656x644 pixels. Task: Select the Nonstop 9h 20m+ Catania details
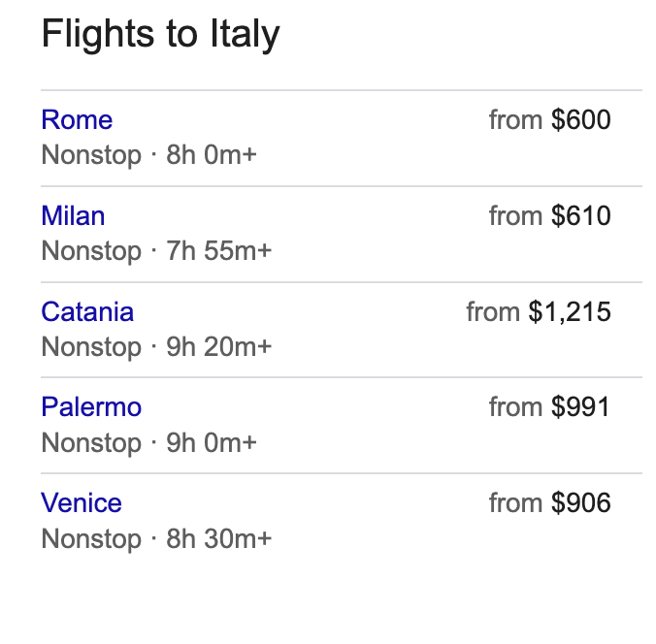point(156,347)
